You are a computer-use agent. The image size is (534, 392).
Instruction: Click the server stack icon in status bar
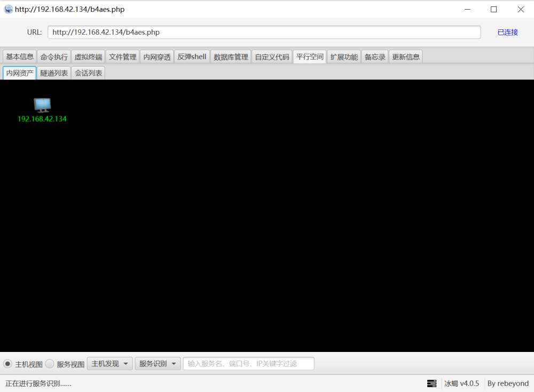pyautogui.click(x=432, y=383)
